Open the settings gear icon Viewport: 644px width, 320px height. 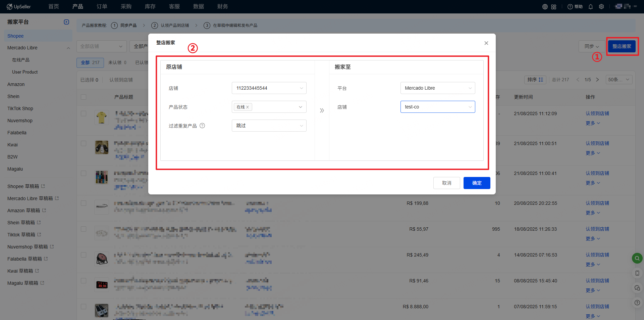(601, 7)
